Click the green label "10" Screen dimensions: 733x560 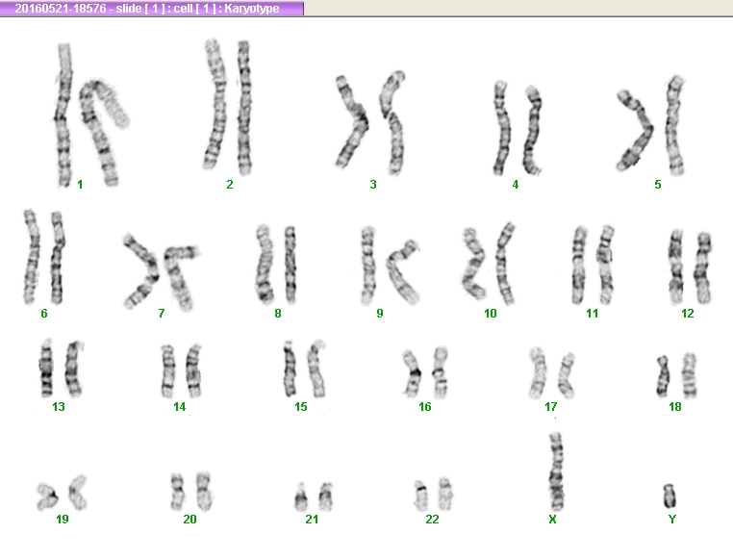[x=490, y=313]
